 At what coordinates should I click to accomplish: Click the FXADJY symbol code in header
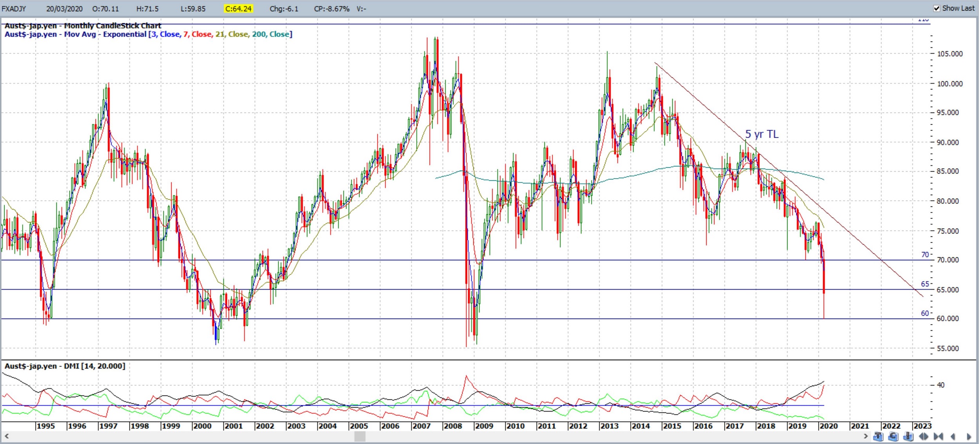pyautogui.click(x=14, y=9)
